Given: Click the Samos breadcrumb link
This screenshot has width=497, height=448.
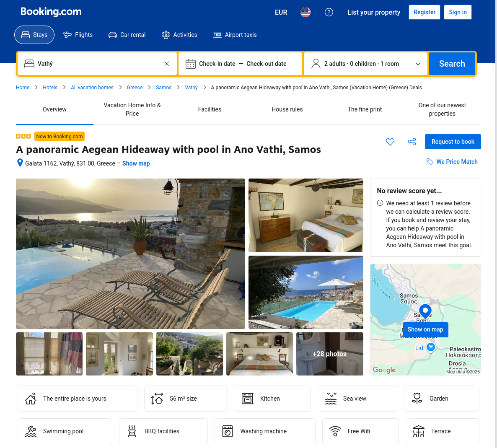Looking at the screenshot, I should [x=163, y=88].
